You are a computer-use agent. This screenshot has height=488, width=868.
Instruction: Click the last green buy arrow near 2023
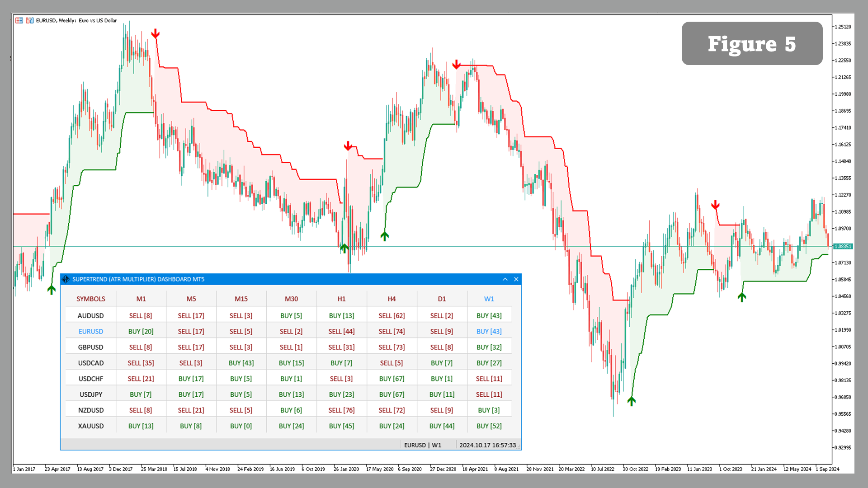pos(742,297)
